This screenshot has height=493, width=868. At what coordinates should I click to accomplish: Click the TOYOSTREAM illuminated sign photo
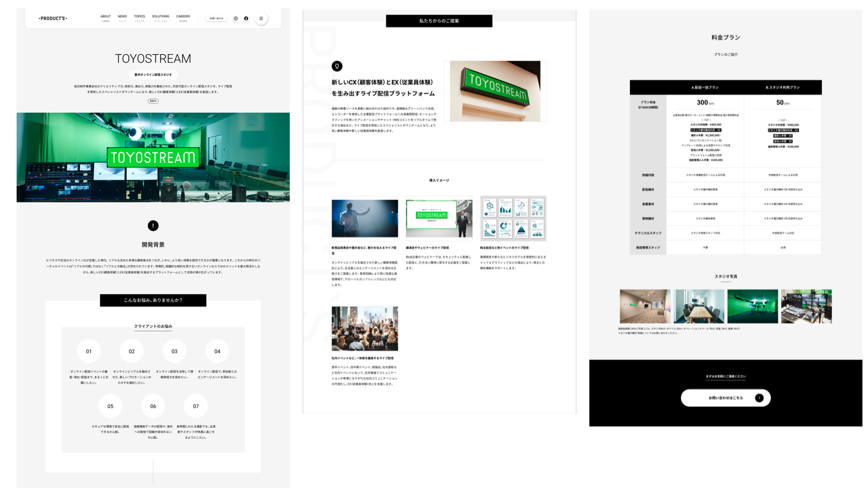(x=495, y=91)
